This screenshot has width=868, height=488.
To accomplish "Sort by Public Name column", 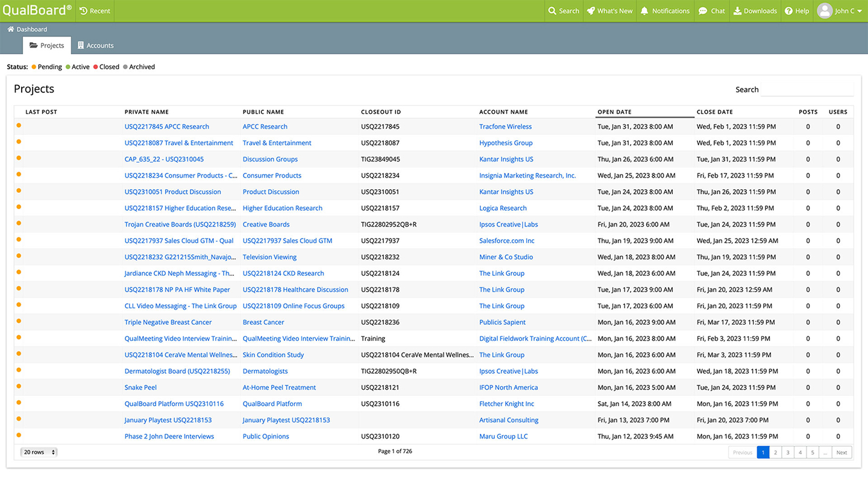I will tap(263, 112).
